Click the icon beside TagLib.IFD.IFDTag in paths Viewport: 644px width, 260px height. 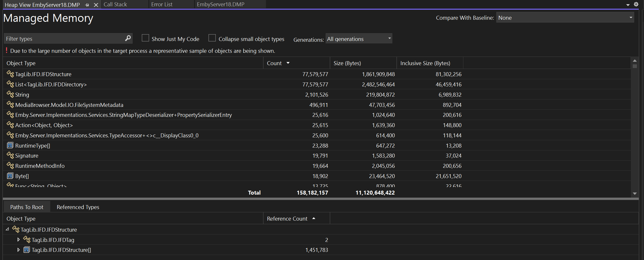27,240
